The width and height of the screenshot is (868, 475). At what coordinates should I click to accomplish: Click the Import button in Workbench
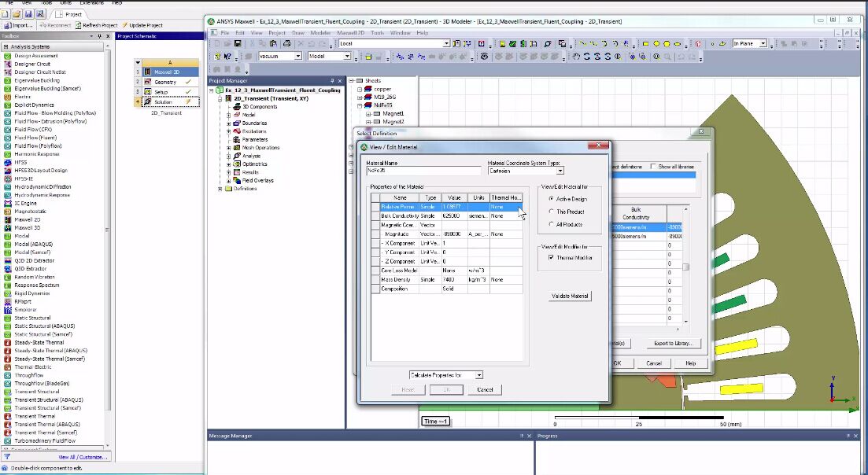pos(18,25)
